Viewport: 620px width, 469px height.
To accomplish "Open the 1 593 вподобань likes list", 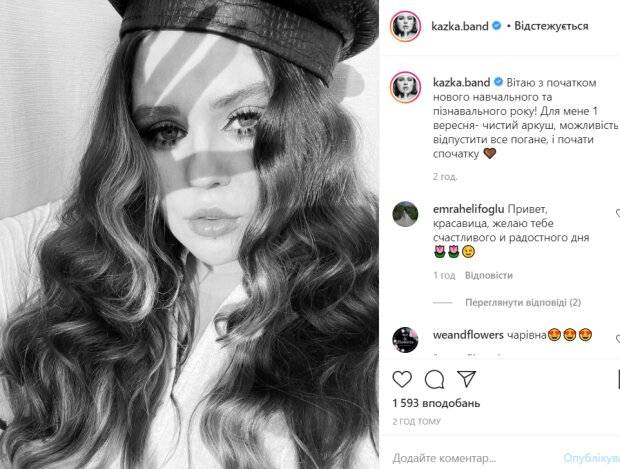I will pos(436,403).
